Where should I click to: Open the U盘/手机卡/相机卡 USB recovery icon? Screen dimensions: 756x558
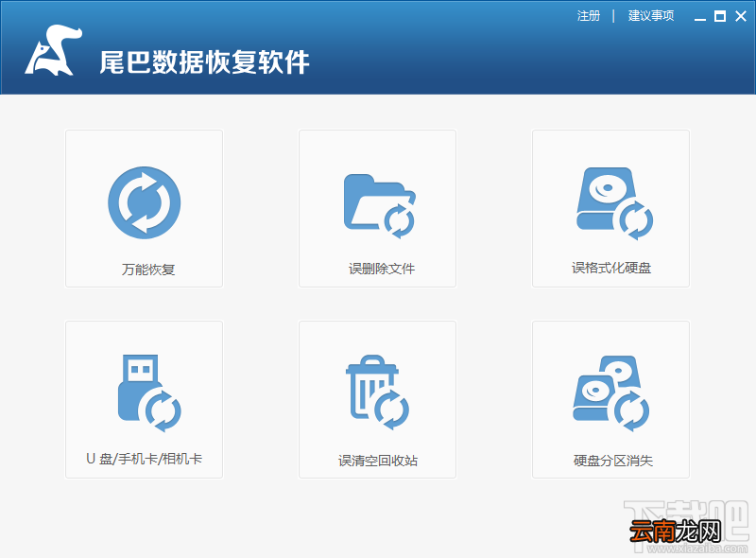tap(149, 392)
